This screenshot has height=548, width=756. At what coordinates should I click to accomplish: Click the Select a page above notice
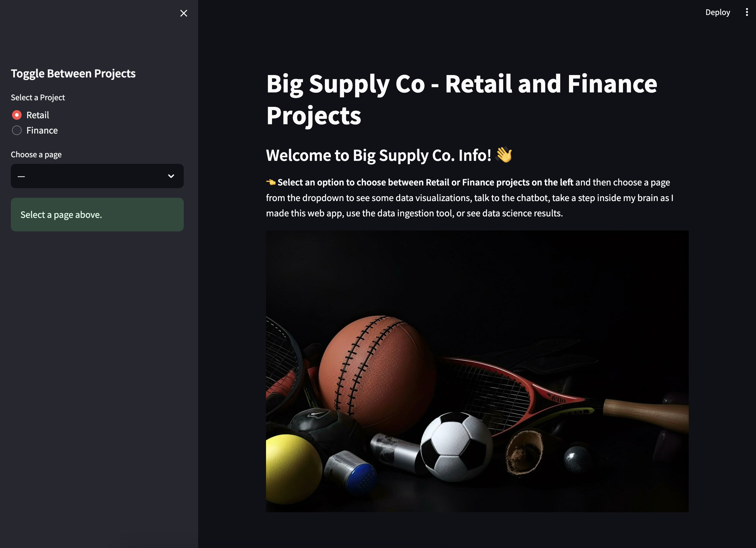[x=97, y=215]
